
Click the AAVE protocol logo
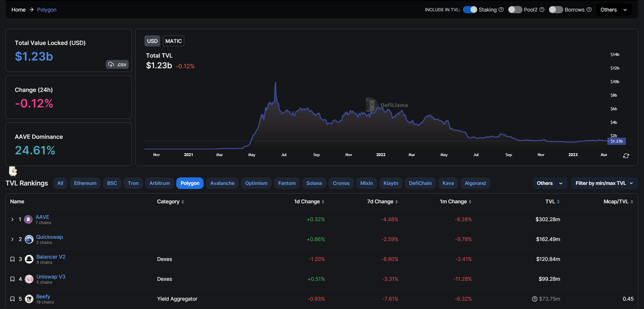pyautogui.click(x=28, y=219)
